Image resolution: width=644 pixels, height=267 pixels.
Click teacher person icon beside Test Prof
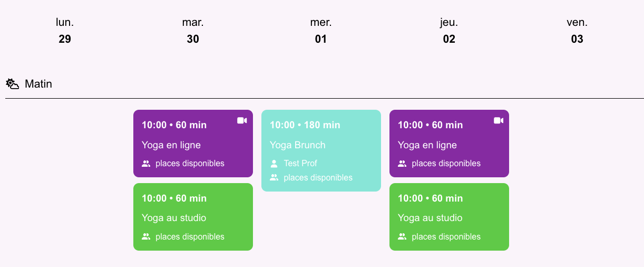[274, 164]
